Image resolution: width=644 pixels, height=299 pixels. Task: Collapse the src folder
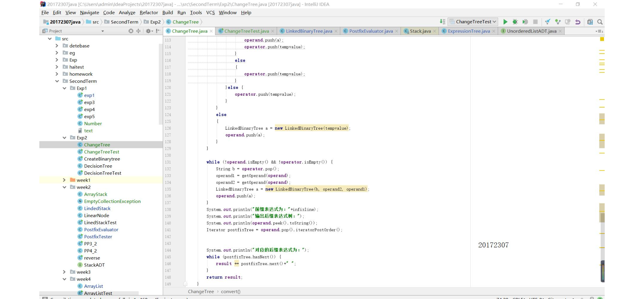pyautogui.click(x=50, y=39)
